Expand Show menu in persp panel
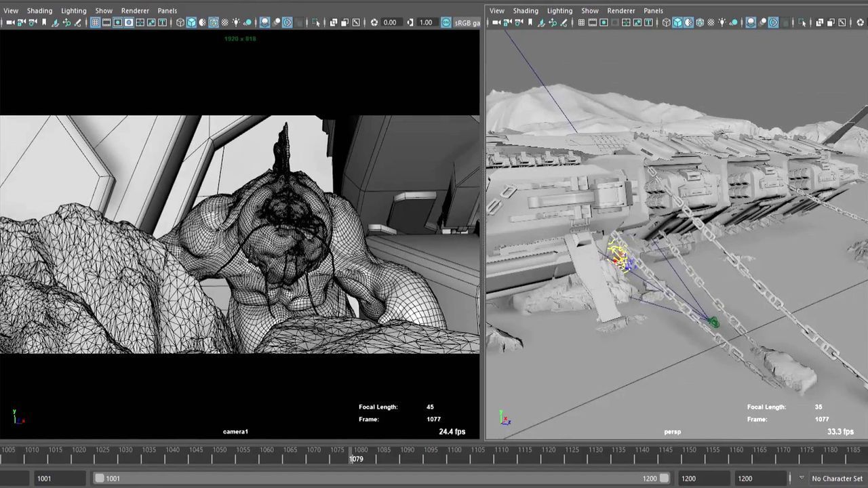This screenshot has width=868, height=488. pos(590,11)
